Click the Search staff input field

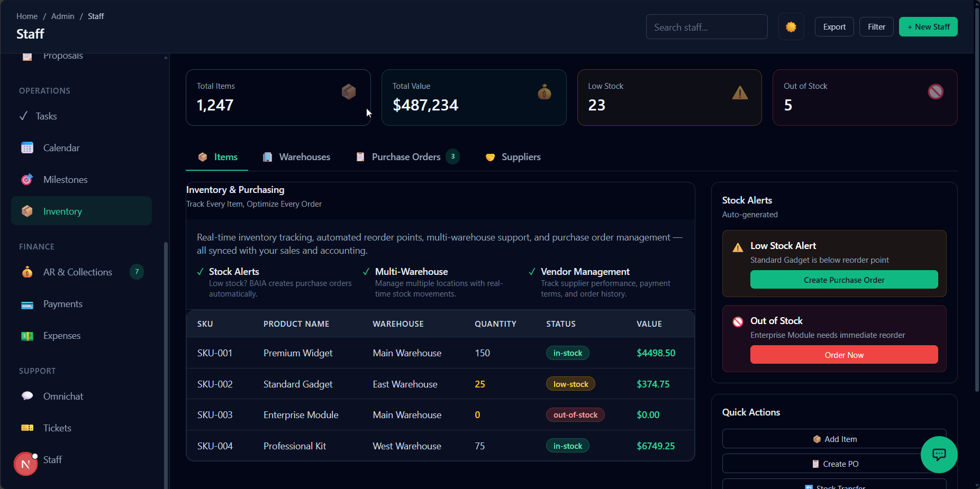pyautogui.click(x=706, y=26)
